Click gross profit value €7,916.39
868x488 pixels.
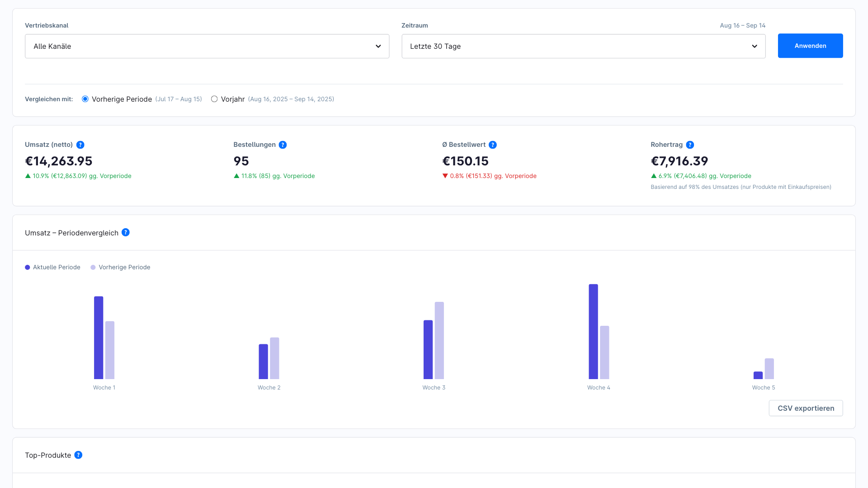[x=679, y=161]
